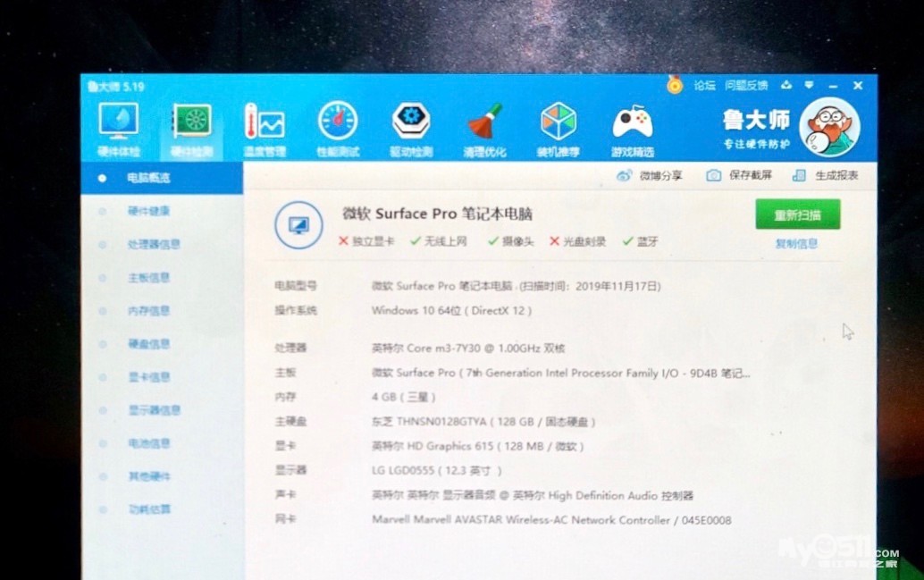Click the 7th Generation Intel motherboard text
The width and height of the screenshot is (924, 580).
(560, 373)
